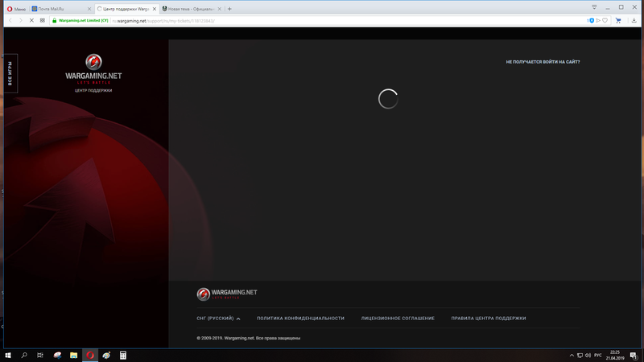This screenshot has height=362, width=644.
Task: Close the Центр поддержки Wargaming tab
Action: coord(155,9)
